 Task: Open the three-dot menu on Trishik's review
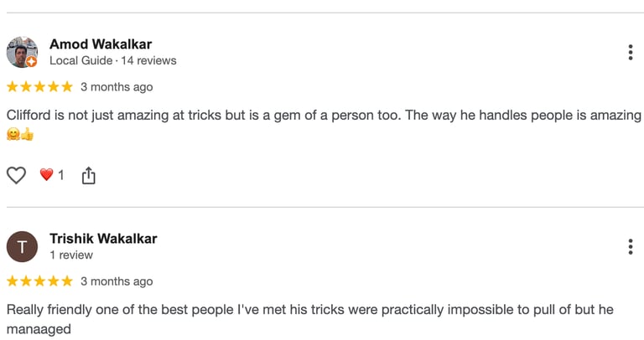click(630, 247)
